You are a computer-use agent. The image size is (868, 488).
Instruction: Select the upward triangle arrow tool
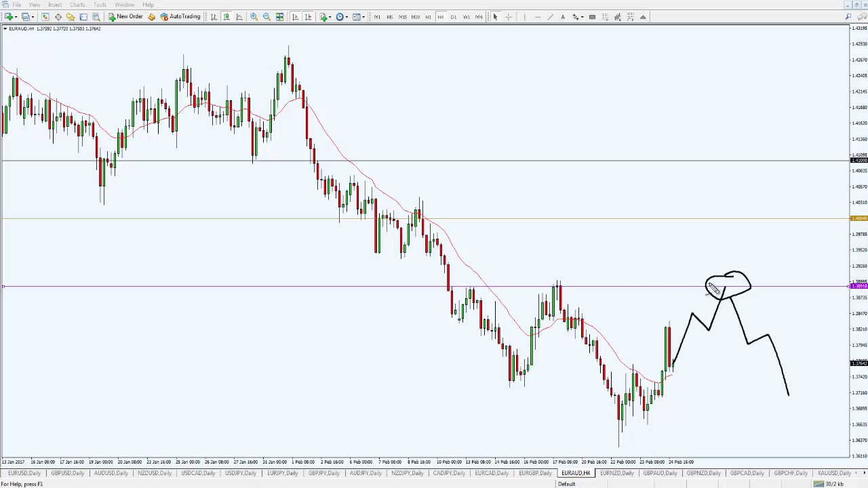coord(643,17)
